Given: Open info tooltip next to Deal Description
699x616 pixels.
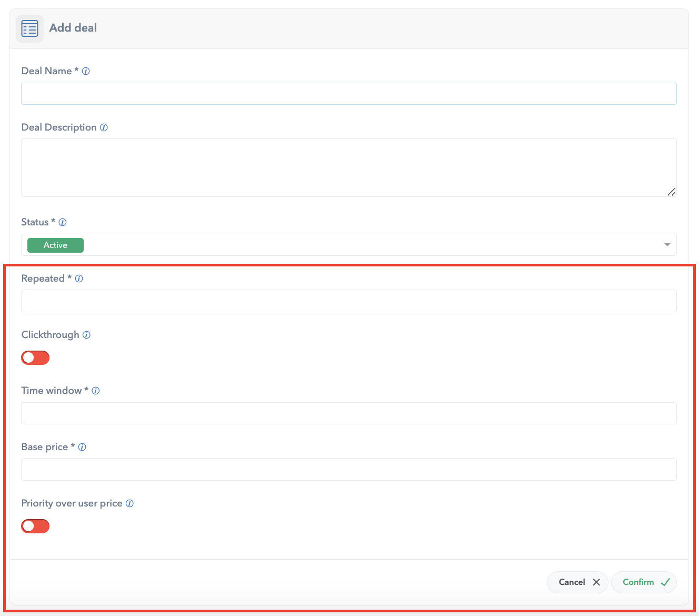Looking at the screenshot, I should coord(104,127).
